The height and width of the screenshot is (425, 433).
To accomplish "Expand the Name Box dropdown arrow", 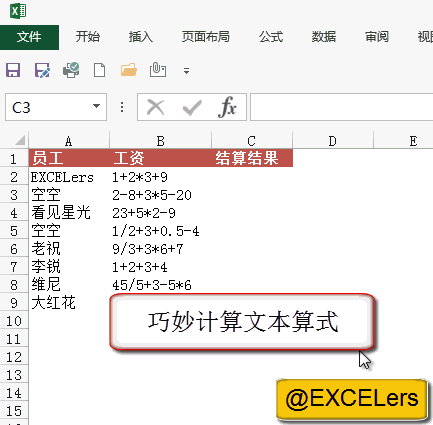I will pos(96,106).
